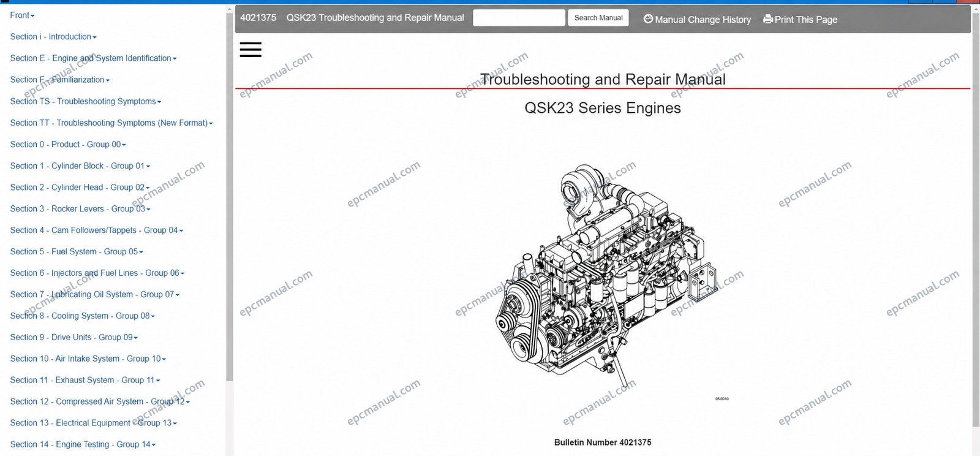
Task: Open Section 6 - Injectors and Fuel Lines
Action: point(97,273)
